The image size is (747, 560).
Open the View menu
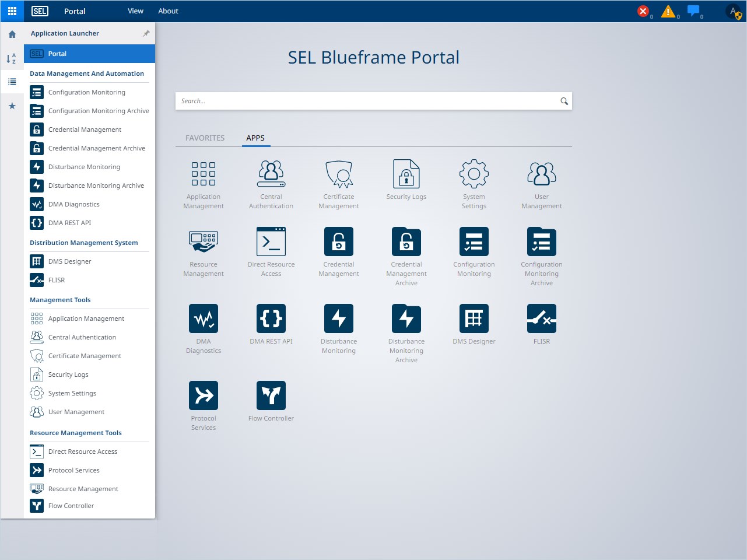click(x=135, y=11)
